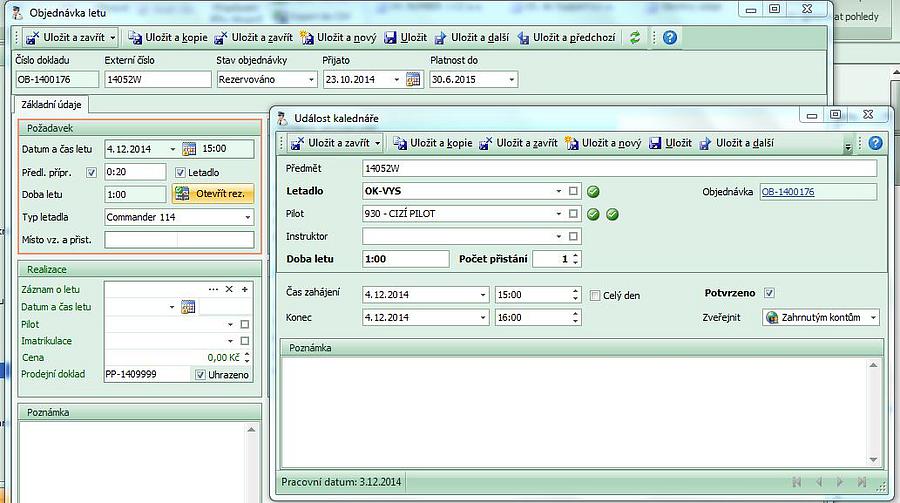900x503 pixels.
Task: Expand the Stav objednávky dropdown
Action: (x=310, y=80)
